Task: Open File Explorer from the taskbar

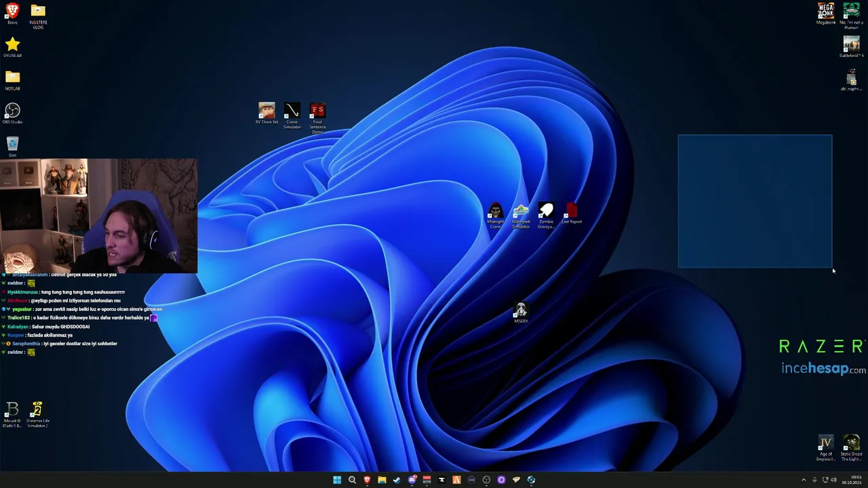Action: tap(382, 480)
